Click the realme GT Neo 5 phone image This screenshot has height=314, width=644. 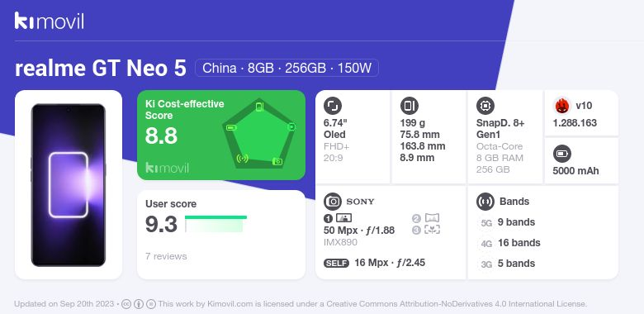(69, 185)
